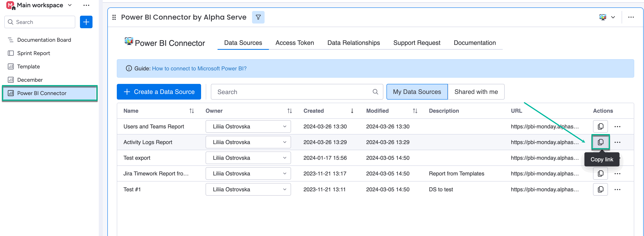
Task: Copy the link for Test #1 data source
Action: [601, 189]
